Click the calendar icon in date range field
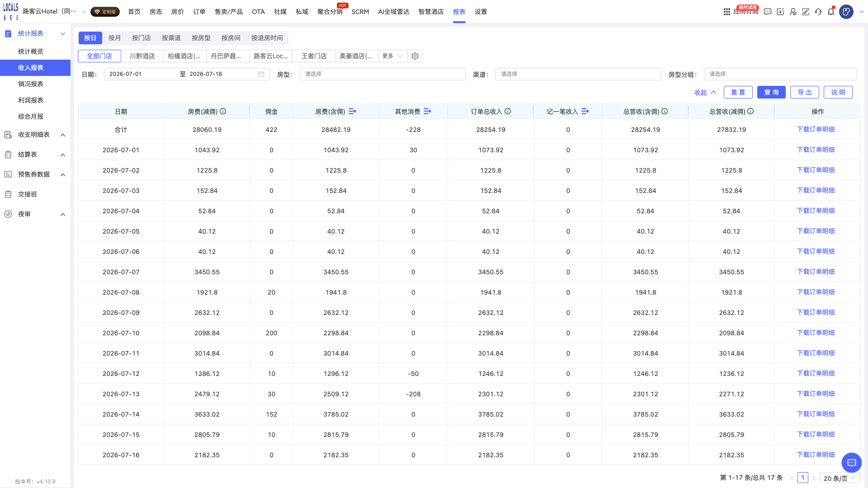 pos(261,74)
